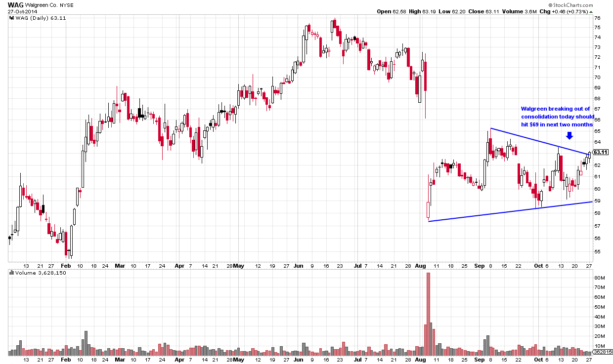Click the 3628150 value tag on the volume axis
The image size is (613, 364).
602,352
